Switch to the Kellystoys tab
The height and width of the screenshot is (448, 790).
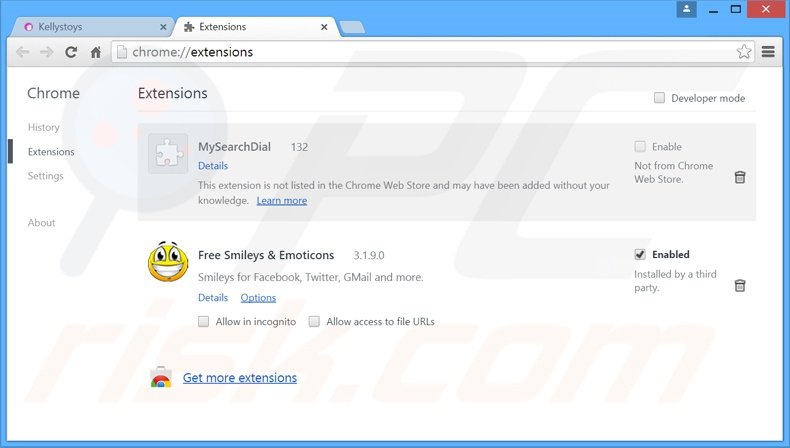[x=91, y=27]
